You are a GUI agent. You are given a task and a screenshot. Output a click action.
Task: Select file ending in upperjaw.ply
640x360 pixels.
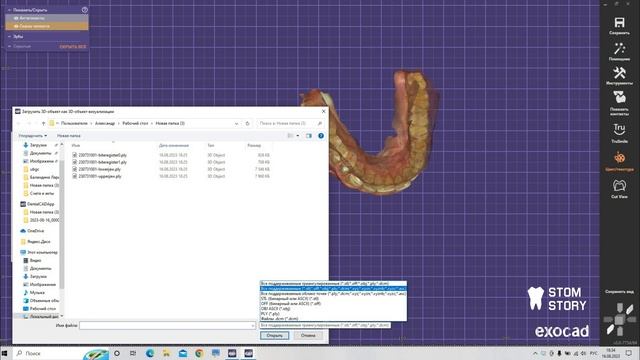[100, 176]
